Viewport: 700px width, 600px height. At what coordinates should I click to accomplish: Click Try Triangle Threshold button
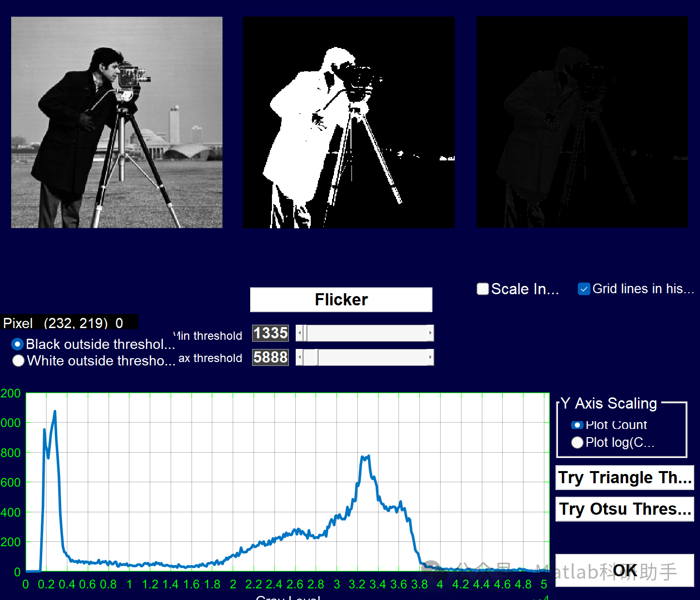click(x=625, y=477)
